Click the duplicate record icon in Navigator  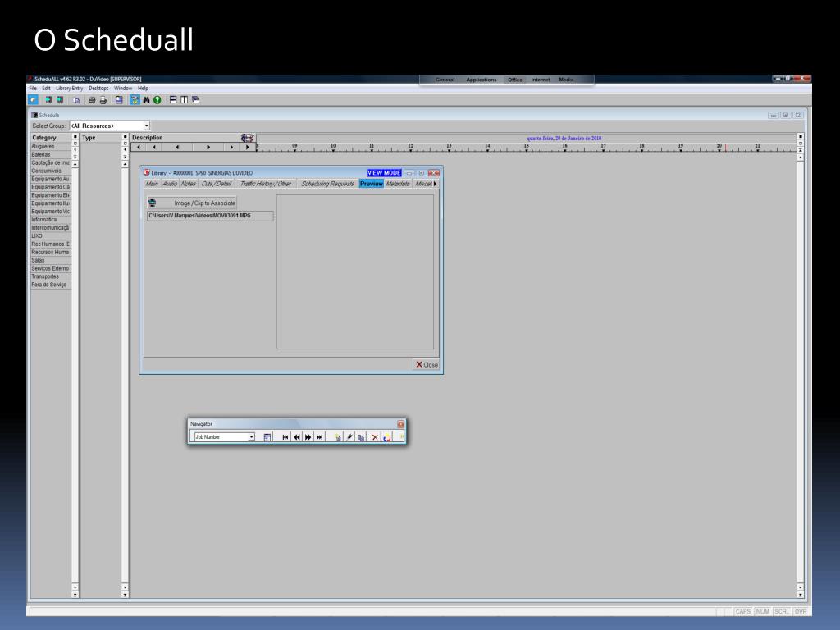click(361, 437)
